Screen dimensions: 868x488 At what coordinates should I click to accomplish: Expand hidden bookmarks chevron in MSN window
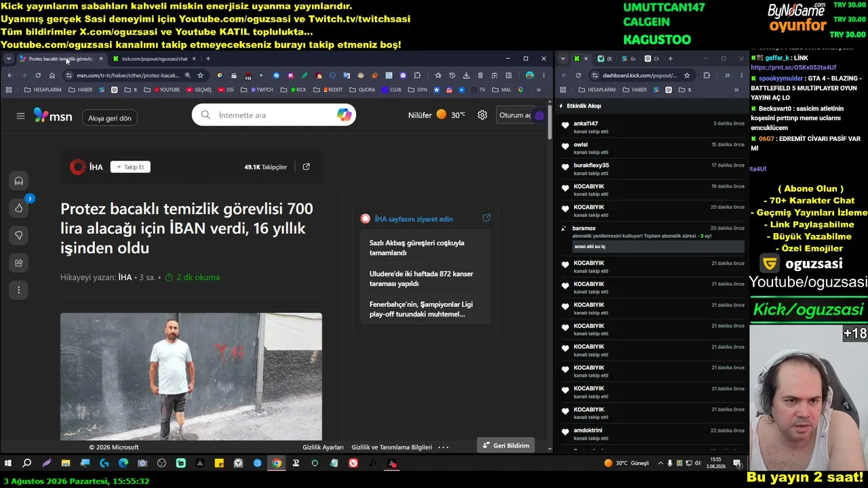538,89
